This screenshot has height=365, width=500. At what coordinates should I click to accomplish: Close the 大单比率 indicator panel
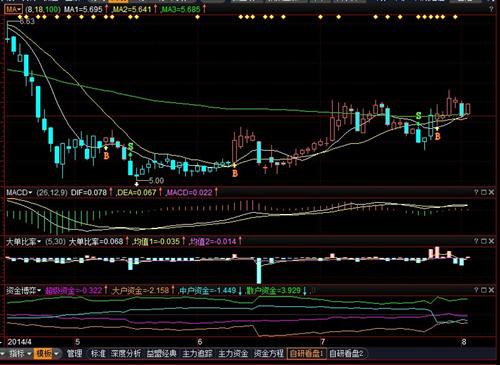492,241
